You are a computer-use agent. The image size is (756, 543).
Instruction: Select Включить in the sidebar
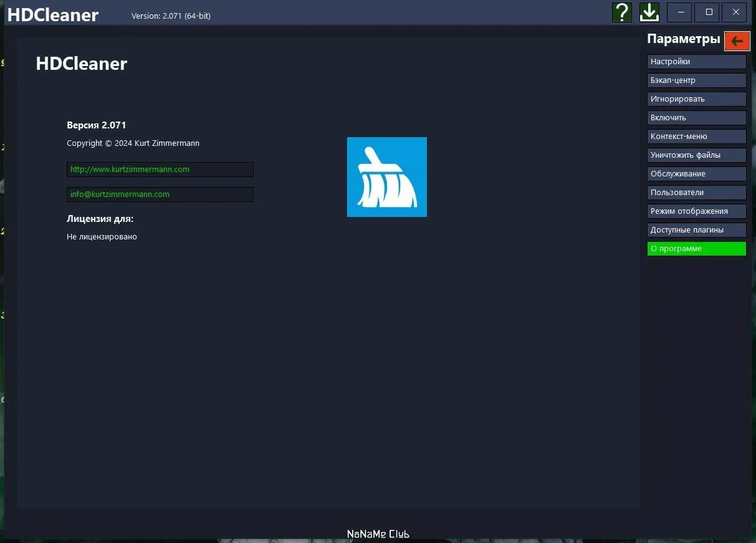pyautogui.click(x=697, y=118)
